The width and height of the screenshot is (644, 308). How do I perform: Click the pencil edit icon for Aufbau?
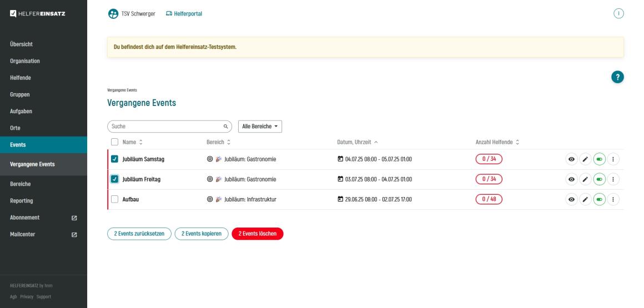[x=585, y=199]
